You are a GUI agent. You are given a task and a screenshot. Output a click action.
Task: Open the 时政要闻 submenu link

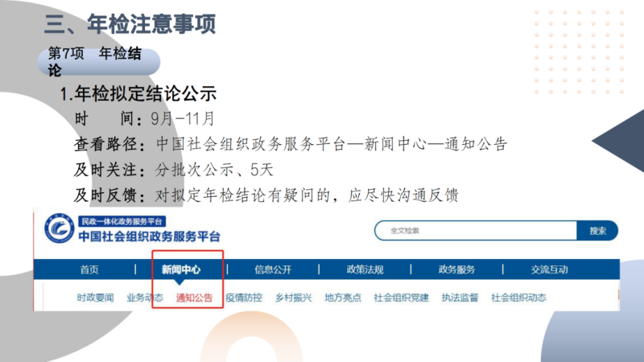[95, 298]
